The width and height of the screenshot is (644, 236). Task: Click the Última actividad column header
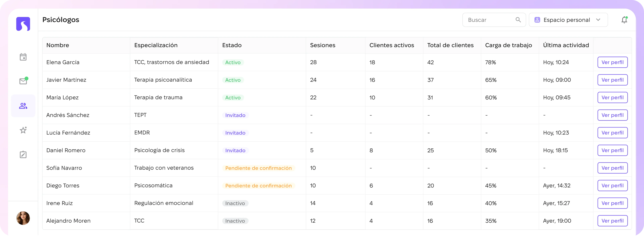click(x=566, y=45)
